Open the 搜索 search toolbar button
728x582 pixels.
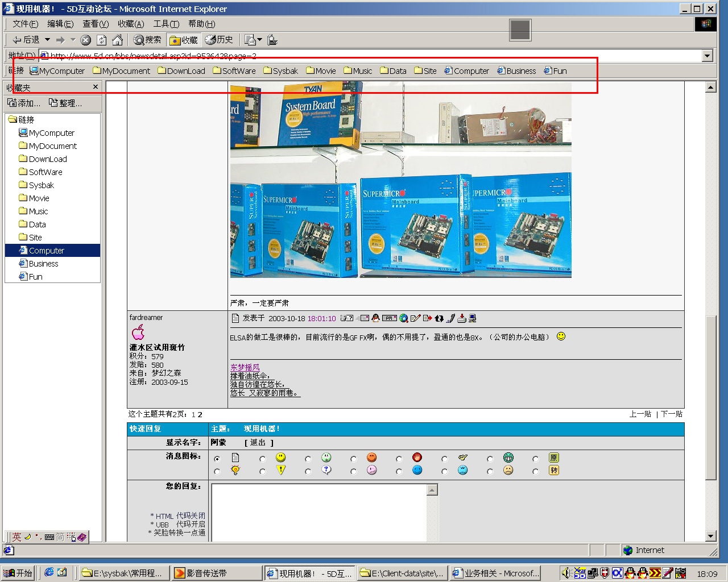coord(147,40)
